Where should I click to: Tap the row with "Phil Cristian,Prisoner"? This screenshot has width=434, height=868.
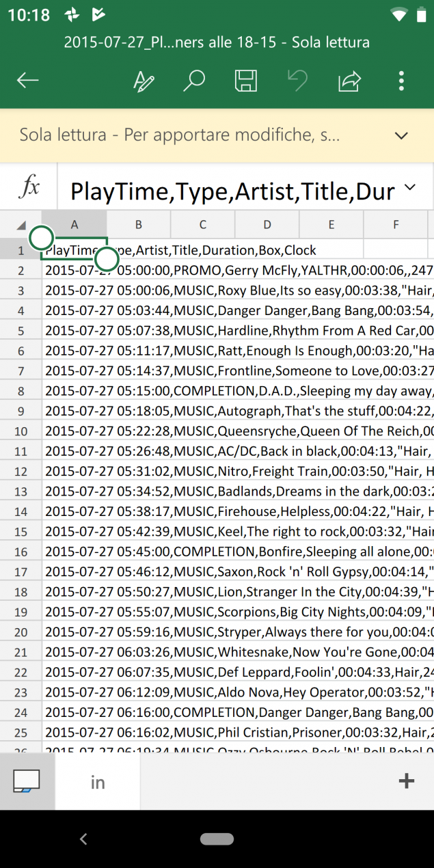tap(238, 732)
